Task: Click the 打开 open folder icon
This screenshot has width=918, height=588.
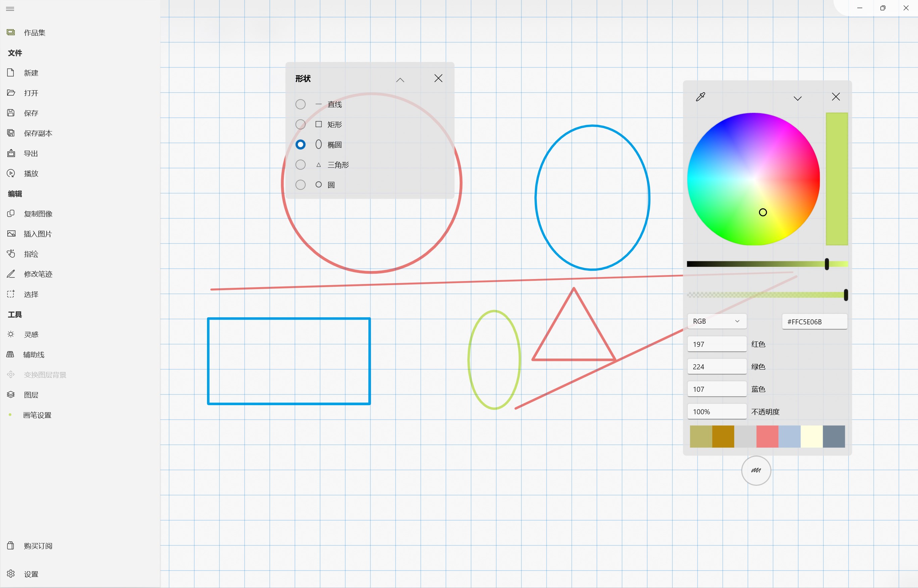Action: click(x=11, y=93)
